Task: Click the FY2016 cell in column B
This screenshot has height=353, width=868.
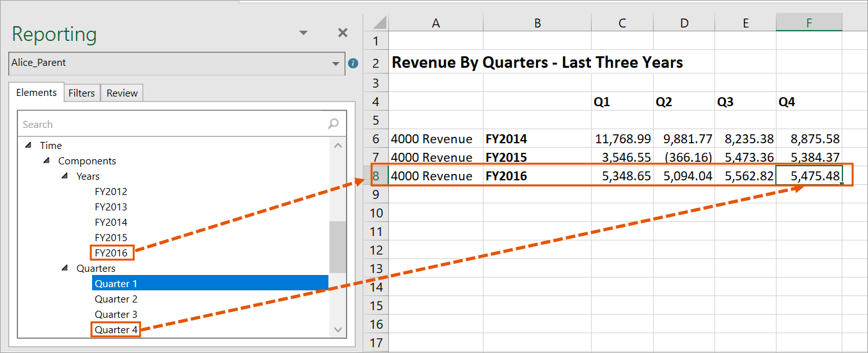Action: pos(537,176)
